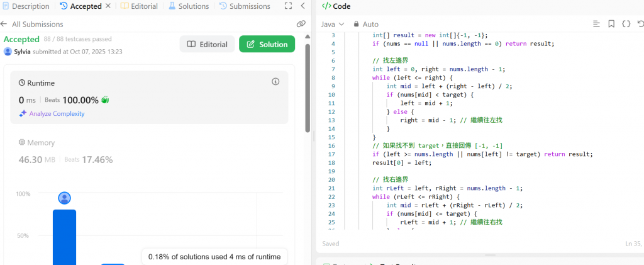Click the format code icon
This screenshot has height=265, width=644.
click(596, 24)
